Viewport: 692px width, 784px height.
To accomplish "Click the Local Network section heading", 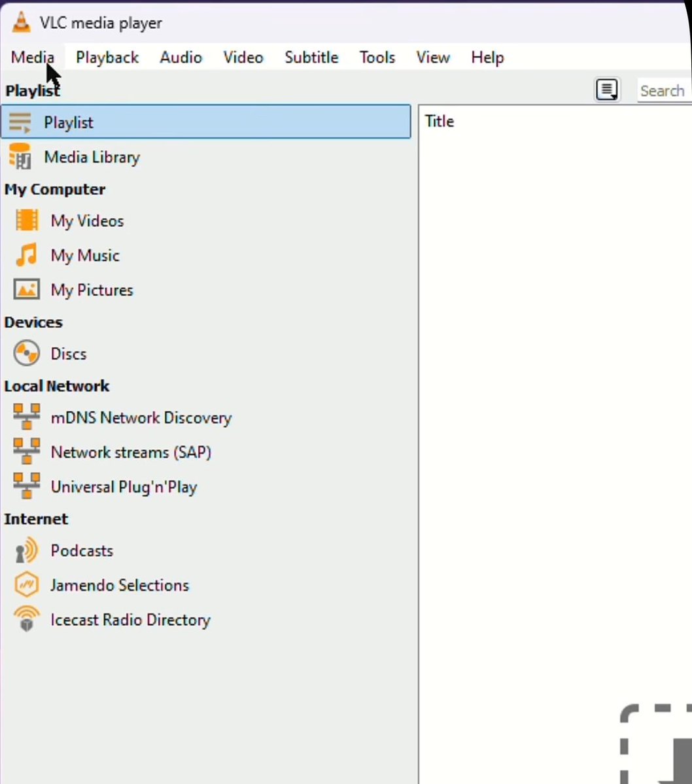I will (x=57, y=386).
